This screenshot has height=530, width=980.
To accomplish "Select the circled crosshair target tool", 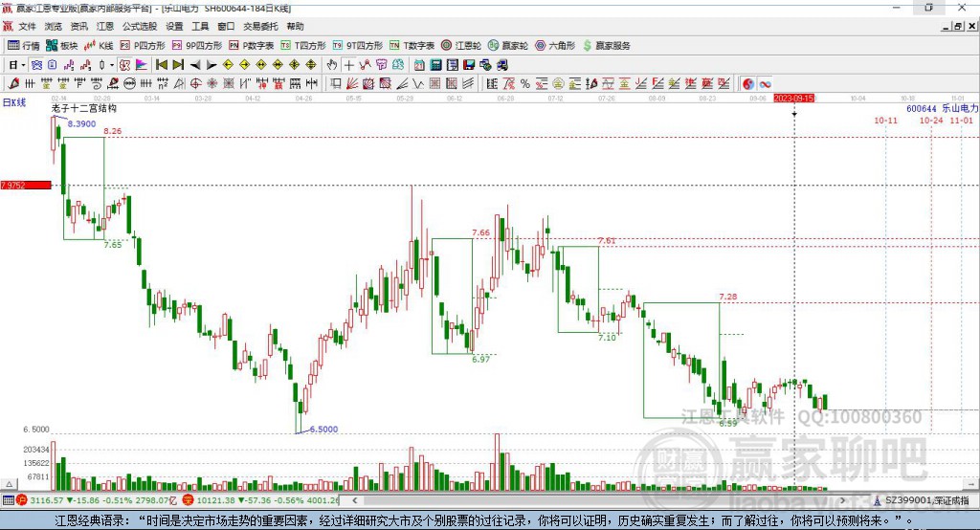I will [x=195, y=84].
